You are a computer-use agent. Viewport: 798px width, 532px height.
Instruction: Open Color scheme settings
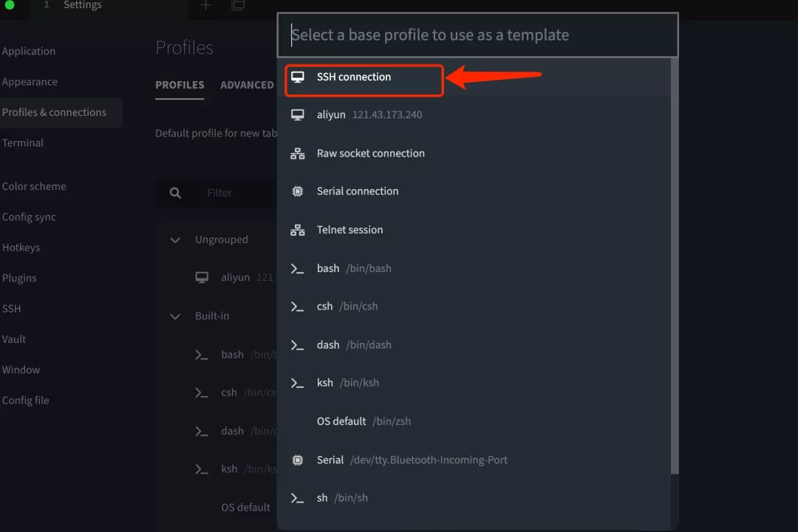pyautogui.click(x=33, y=186)
